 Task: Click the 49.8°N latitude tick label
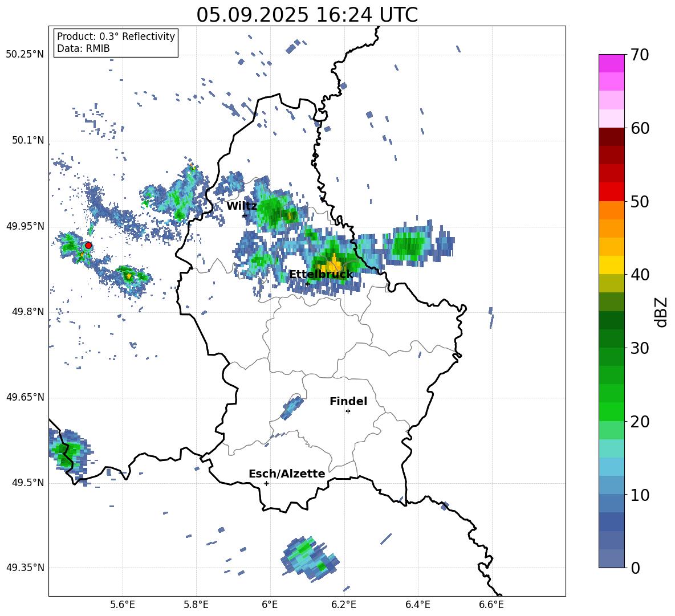27,312
